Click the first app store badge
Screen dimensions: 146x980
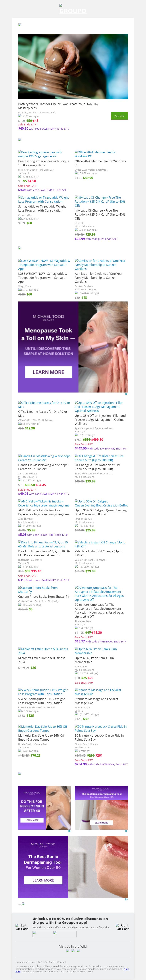43,934
